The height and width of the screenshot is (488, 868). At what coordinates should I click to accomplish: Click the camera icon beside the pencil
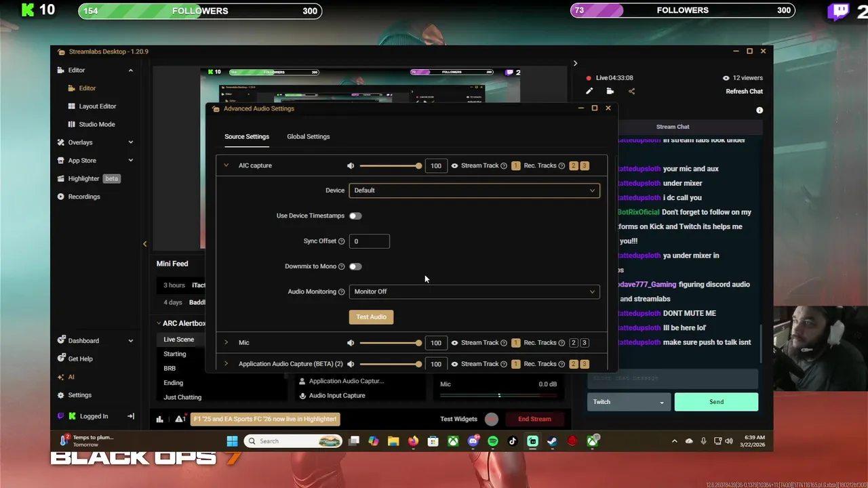click(x=610, y=91)
